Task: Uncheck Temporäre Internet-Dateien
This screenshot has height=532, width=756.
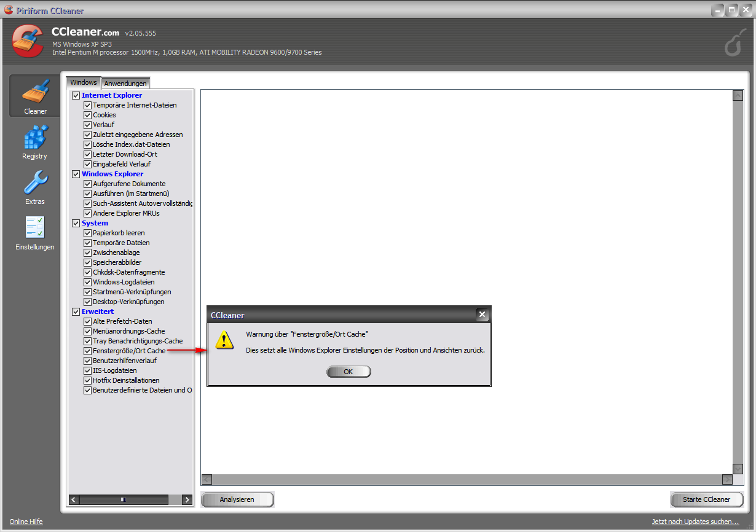Action: 87,105
